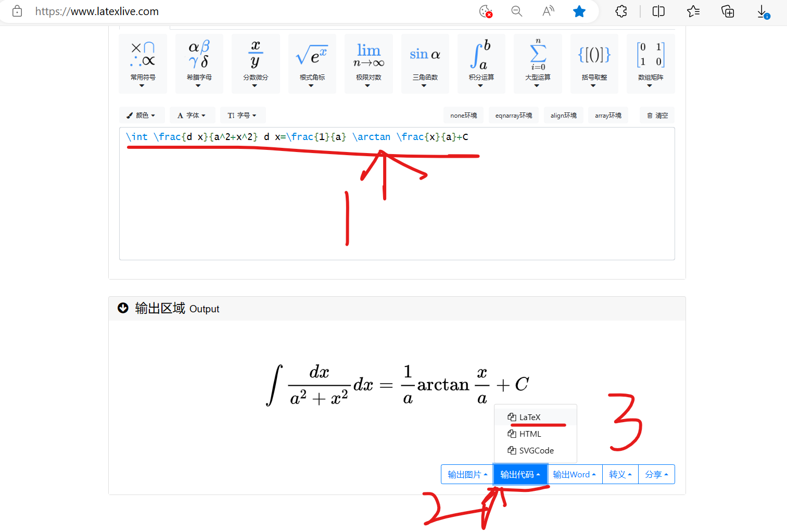Enable the none环境 environment option
The height and width of the screenshot is (532, 787).
pyautogui.click(x=463, y=115)
